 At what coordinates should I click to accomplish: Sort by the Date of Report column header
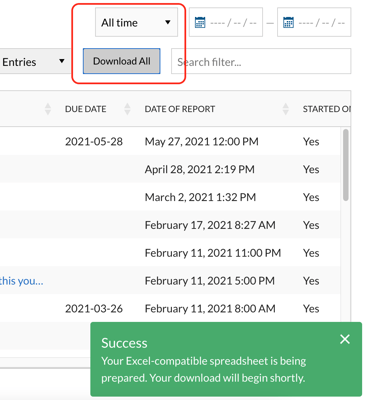click(180, 109)
